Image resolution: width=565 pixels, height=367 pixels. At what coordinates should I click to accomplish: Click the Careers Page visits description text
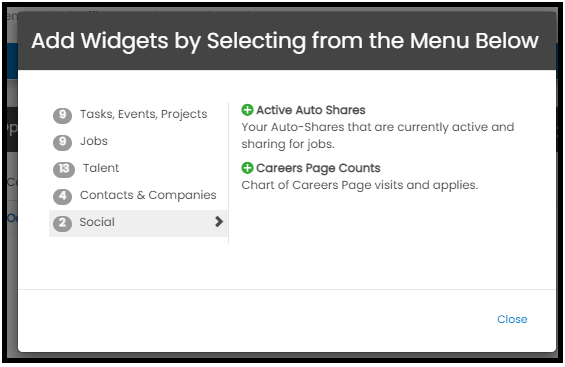tap(360, 185)
